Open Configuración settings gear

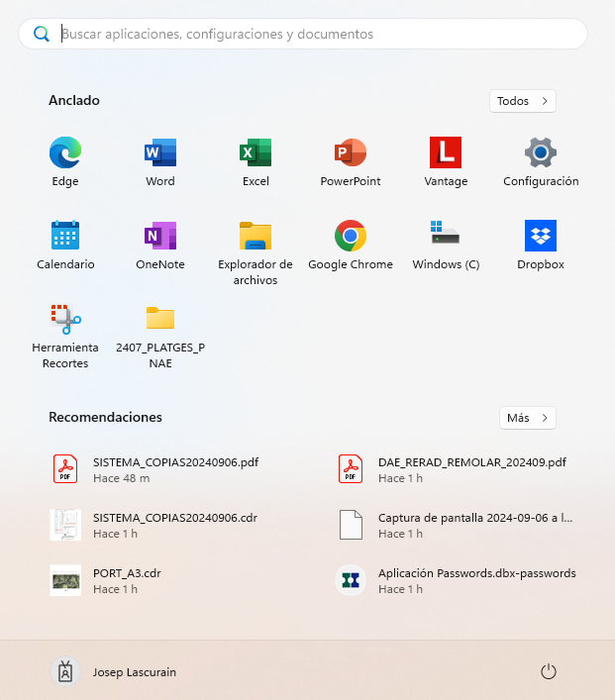tap(541, 152)
